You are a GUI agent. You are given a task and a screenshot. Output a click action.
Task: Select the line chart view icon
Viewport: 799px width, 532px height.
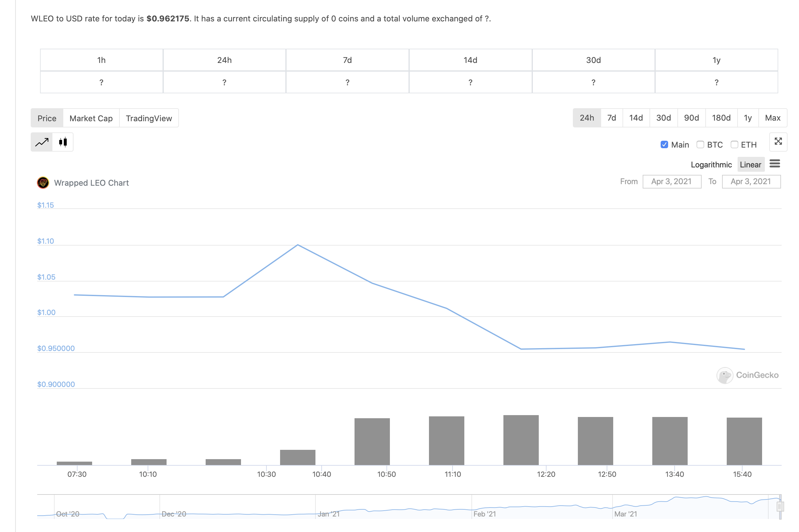[42, 142]
